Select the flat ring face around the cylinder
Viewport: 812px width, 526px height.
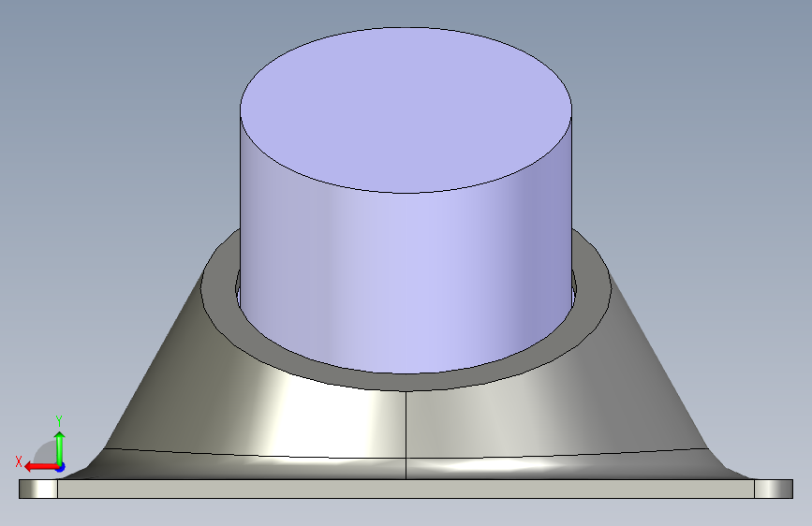click(x=406, y=382)
